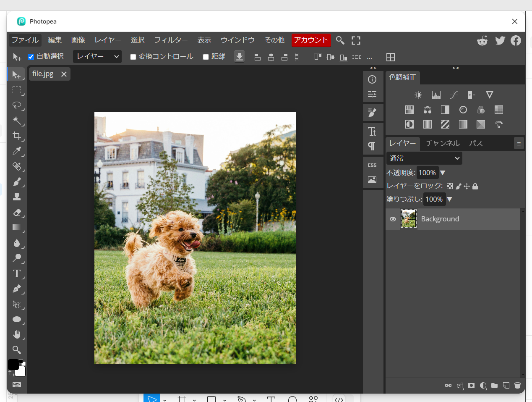Click the red アカウント button

point(311,40)
